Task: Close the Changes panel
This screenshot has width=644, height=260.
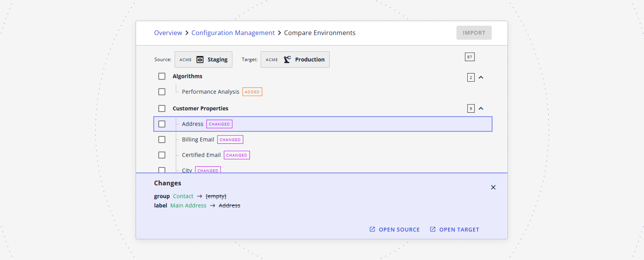Action: pyautogui.click(x=493, y=187)
